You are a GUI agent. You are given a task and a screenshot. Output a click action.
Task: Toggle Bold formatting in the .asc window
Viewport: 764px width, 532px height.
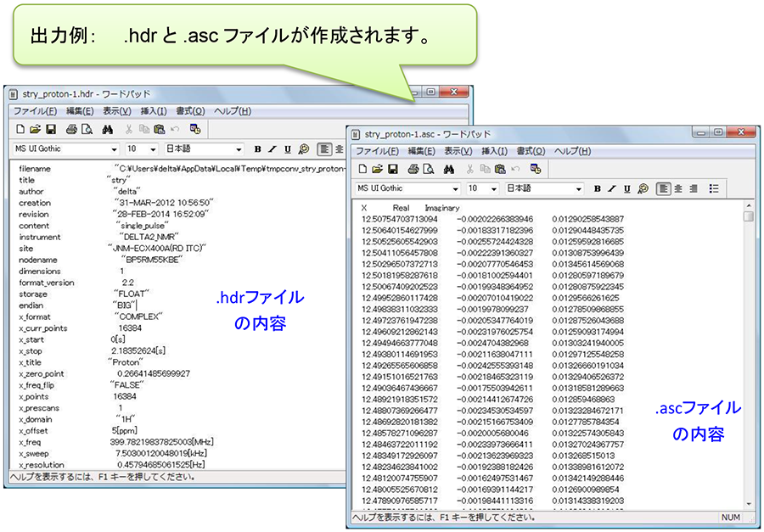598,188
